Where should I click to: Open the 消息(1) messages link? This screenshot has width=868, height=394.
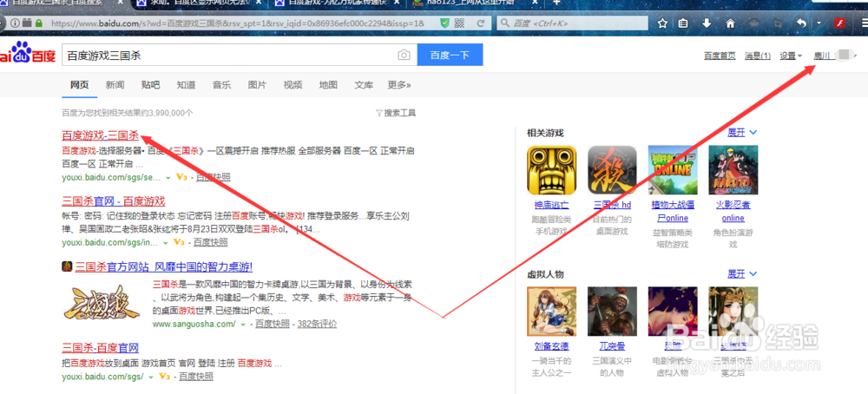pyautogui.click(x=757, y=56)
